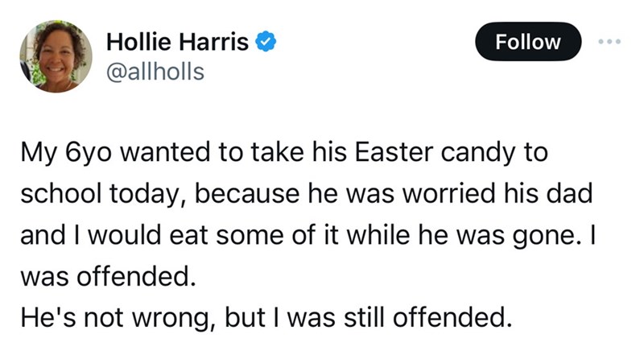This screenshot has height=359, width=644.
Task: Open the three-dot more options menu
Action: click(611, 42)
